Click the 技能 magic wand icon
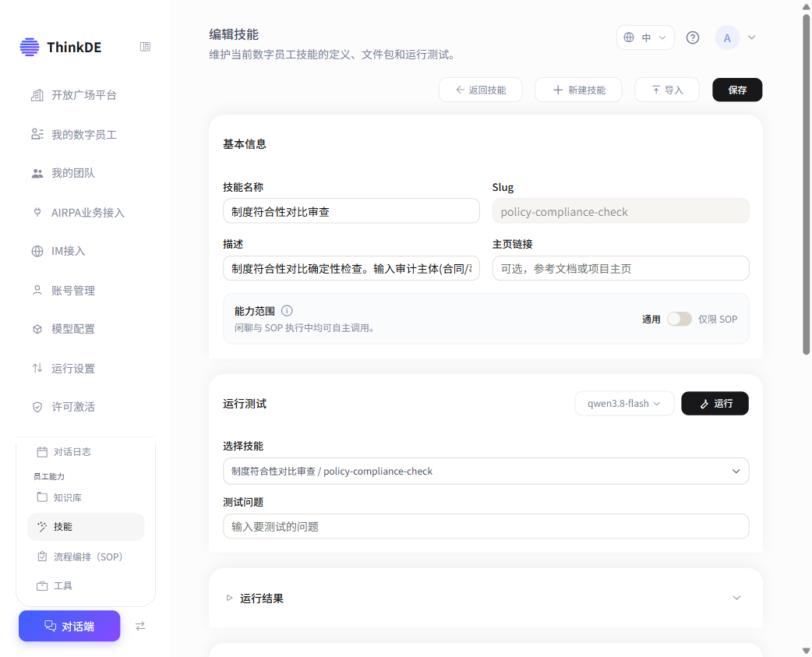Screen dimensions: 812x657 42,527
